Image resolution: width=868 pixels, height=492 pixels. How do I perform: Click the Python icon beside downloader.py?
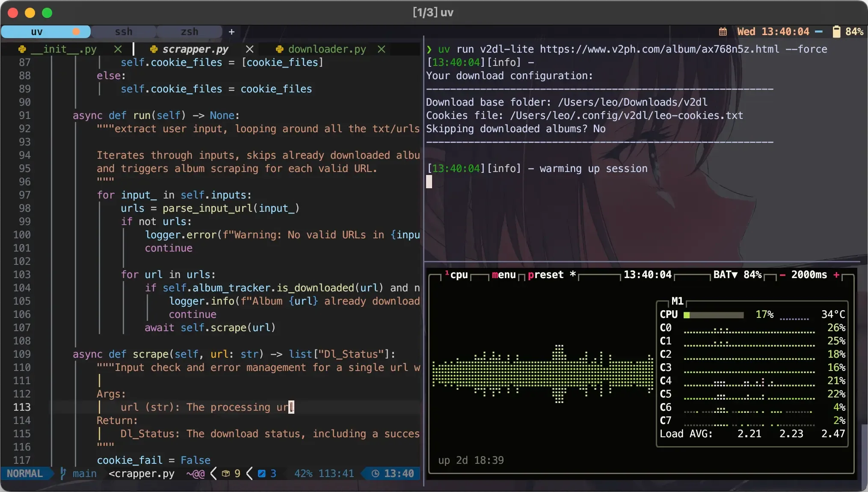coord(280,49)
